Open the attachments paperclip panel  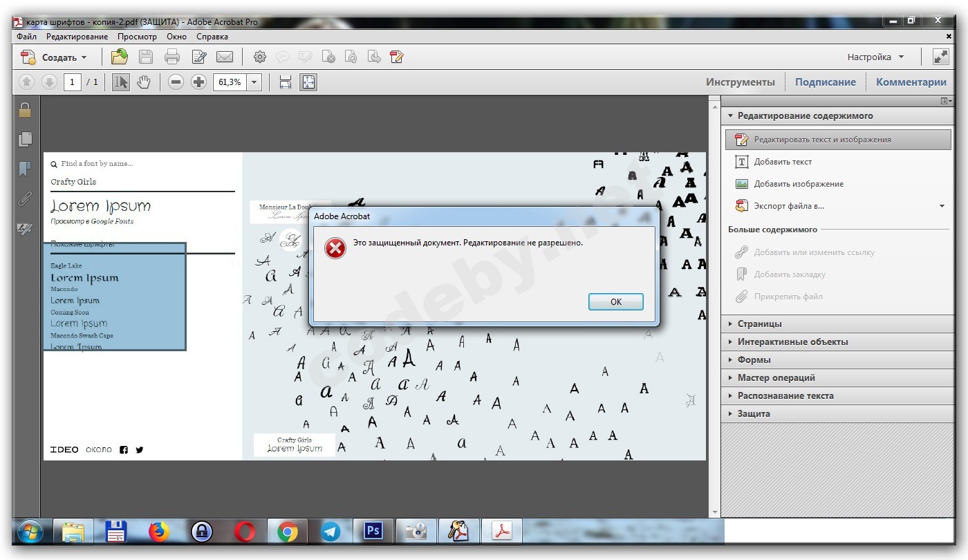25,199
